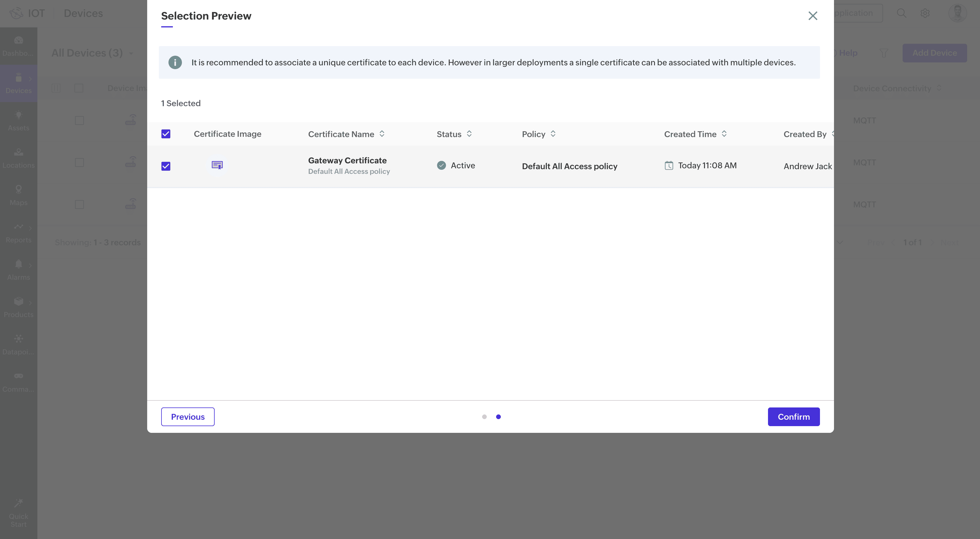Click the certificate image icon
980x539 pixels.
[217, 165]
